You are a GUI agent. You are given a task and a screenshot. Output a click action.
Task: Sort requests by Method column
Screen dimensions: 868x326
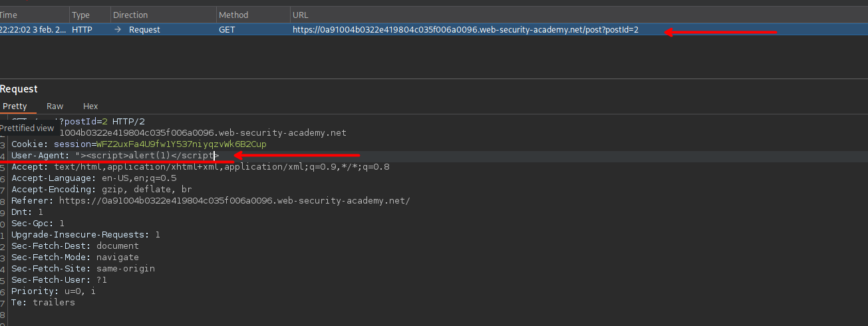tap(233, 15)
